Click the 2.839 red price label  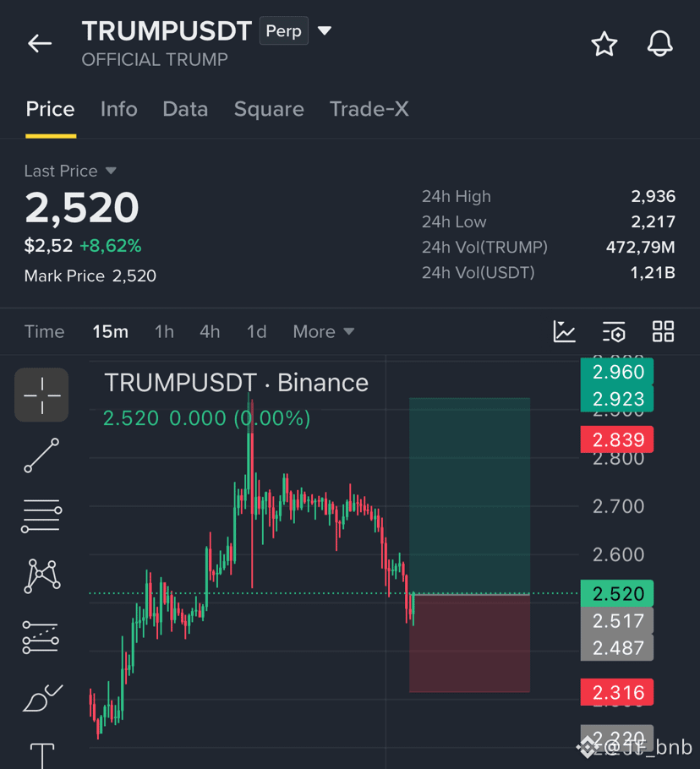617,440
